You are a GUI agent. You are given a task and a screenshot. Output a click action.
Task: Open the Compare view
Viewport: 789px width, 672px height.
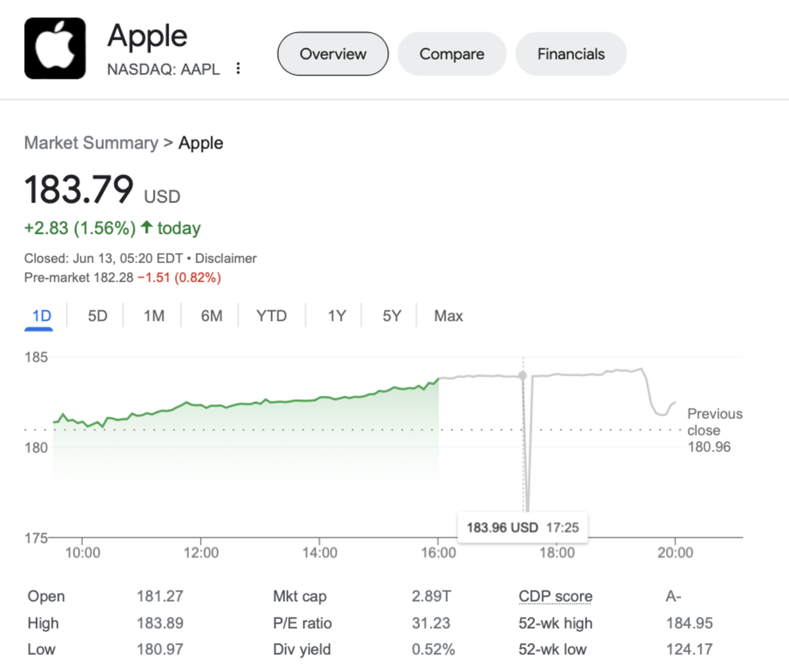tap(452, 54)
